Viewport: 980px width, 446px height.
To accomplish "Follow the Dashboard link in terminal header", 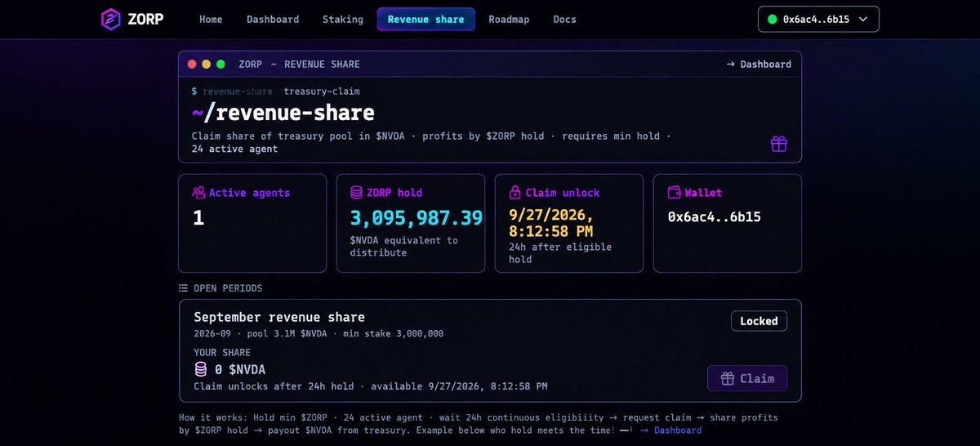I will pos(759,64).
